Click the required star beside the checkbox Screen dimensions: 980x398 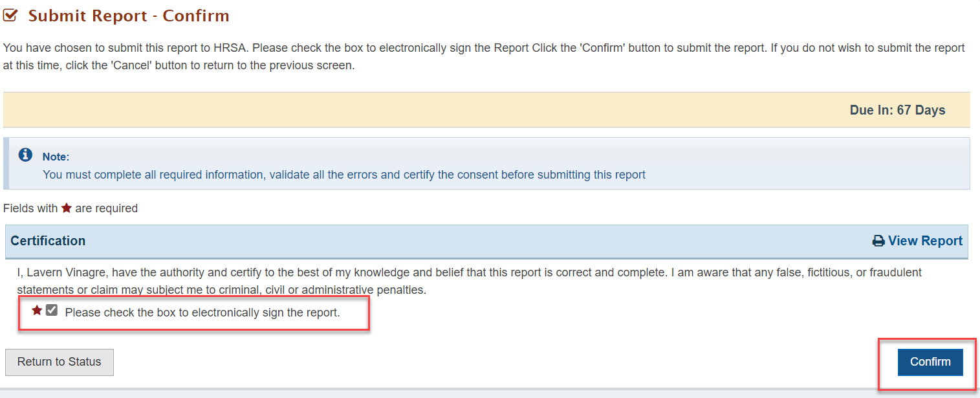click(x=38, y=311)
